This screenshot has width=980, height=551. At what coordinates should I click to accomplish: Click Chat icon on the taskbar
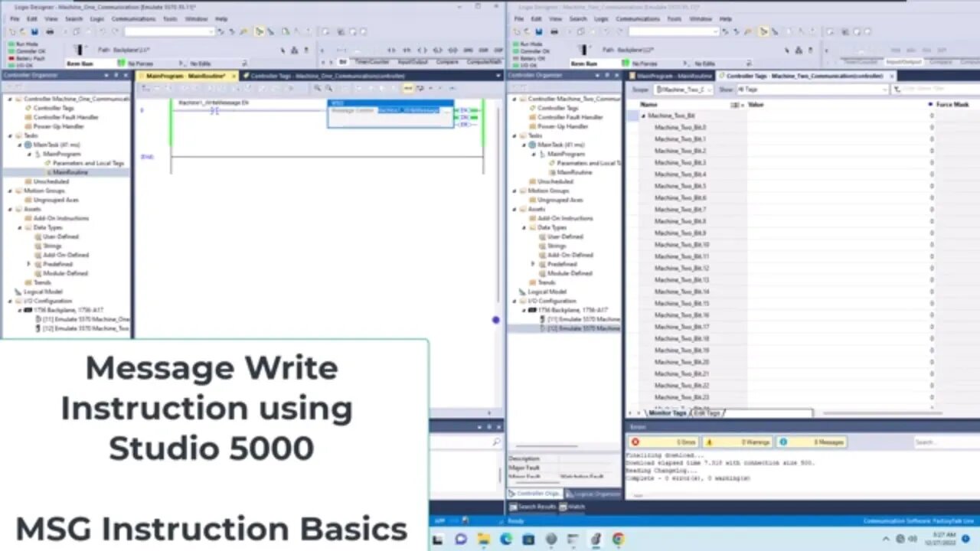click(x=461, y=539)
